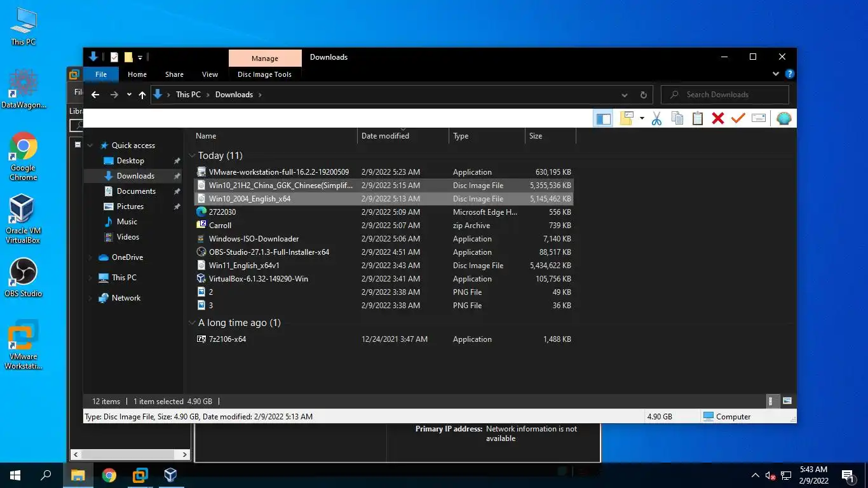The image size is (868, 488).
Task: Open the Disc Image Tools tab
Action: (x=264, y=74)
